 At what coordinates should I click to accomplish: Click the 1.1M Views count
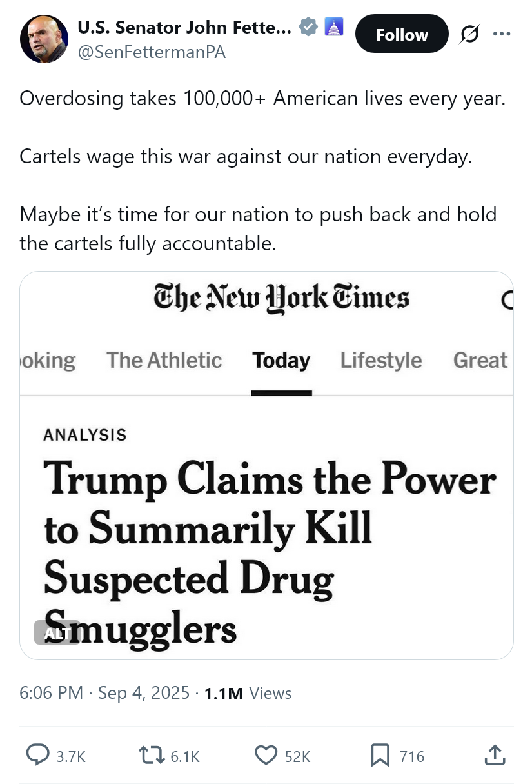pyautogui.click(x=248, y=693)
